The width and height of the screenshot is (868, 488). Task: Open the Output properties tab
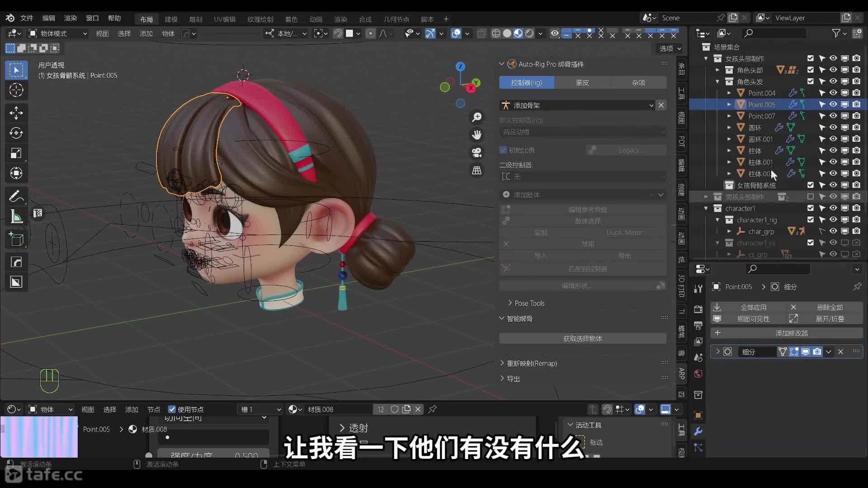coord(698,325)
